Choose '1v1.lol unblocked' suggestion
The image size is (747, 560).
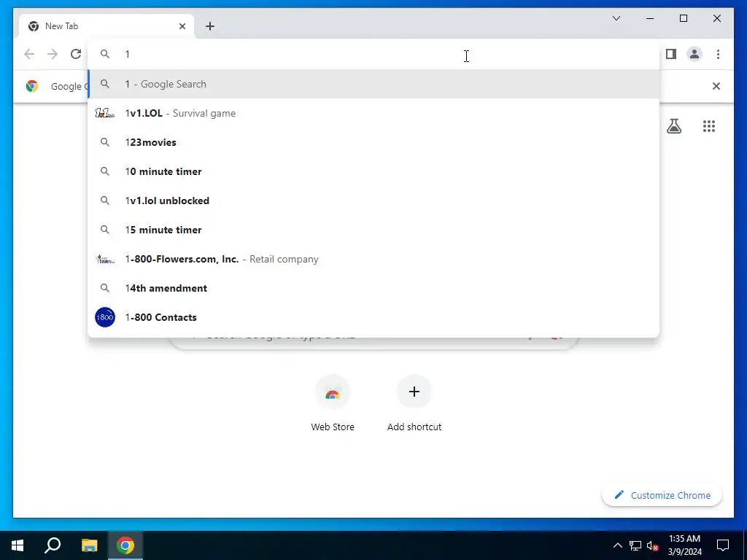tap(373, 201)
